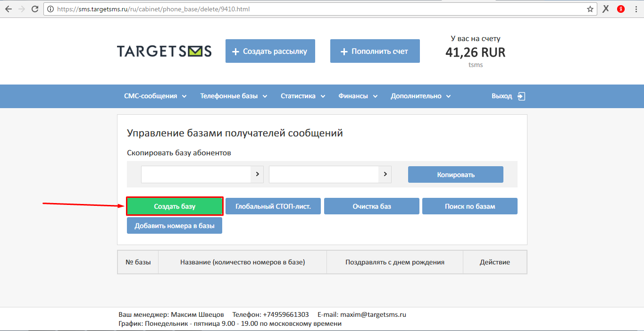Go back with browser back arrow

point(8,9)
